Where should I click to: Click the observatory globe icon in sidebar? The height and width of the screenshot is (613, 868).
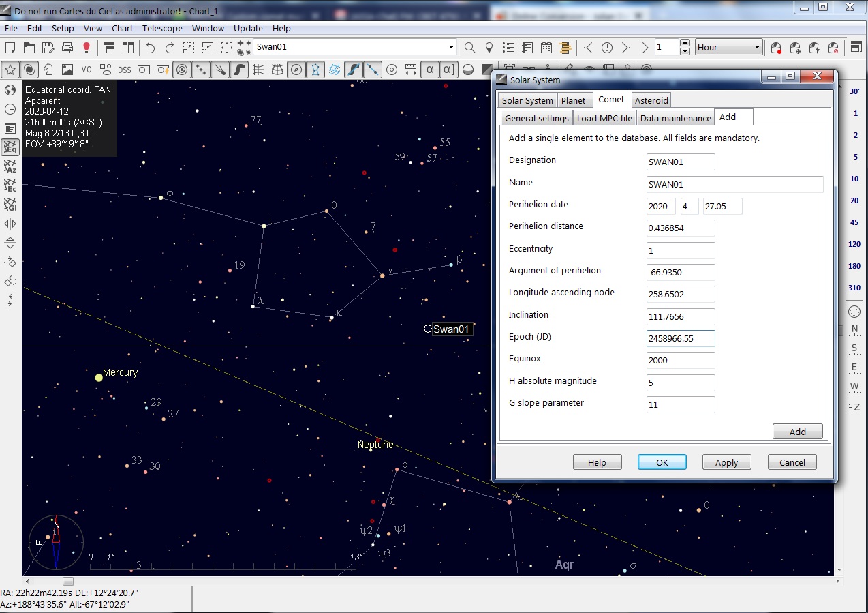coord(10,90)
